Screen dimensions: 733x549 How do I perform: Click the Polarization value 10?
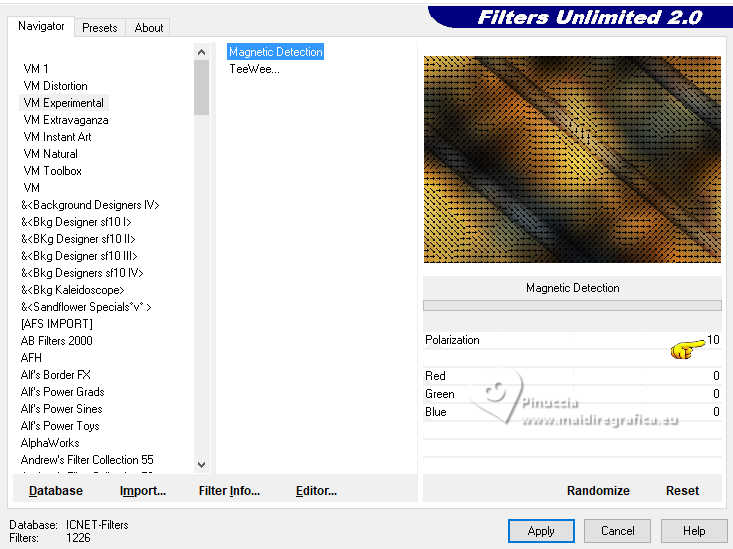pyautogui.click(x=713, y=340)
